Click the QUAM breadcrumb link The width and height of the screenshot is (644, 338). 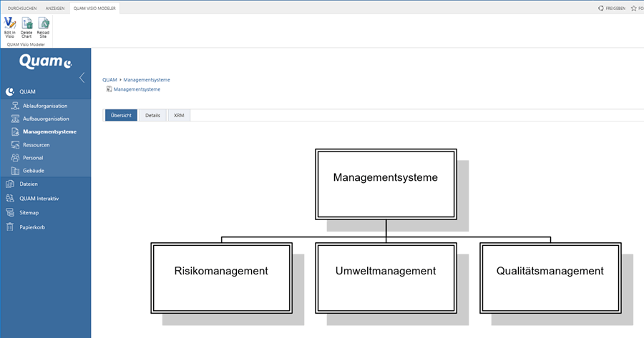point(109,80)
